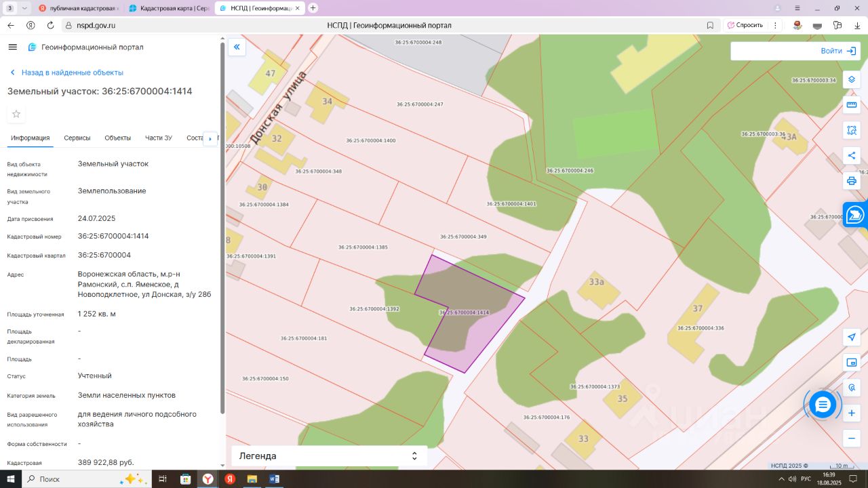
Task: Open Windows Start menu
Action: [x=11, y=479]
